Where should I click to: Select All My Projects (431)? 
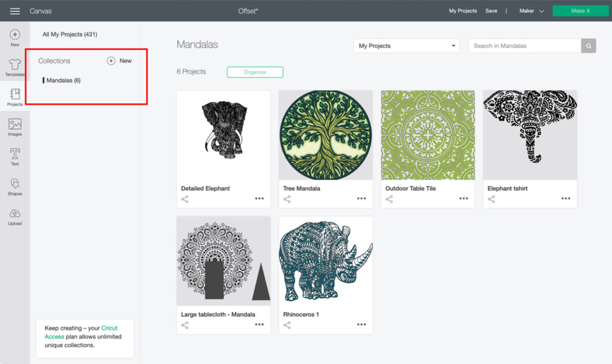(70, 34)
